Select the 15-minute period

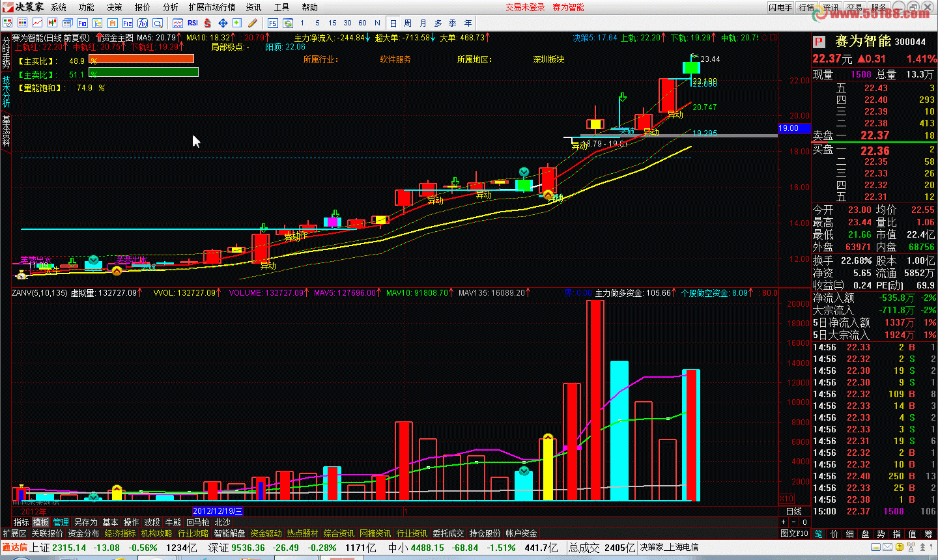pos(332,23)
